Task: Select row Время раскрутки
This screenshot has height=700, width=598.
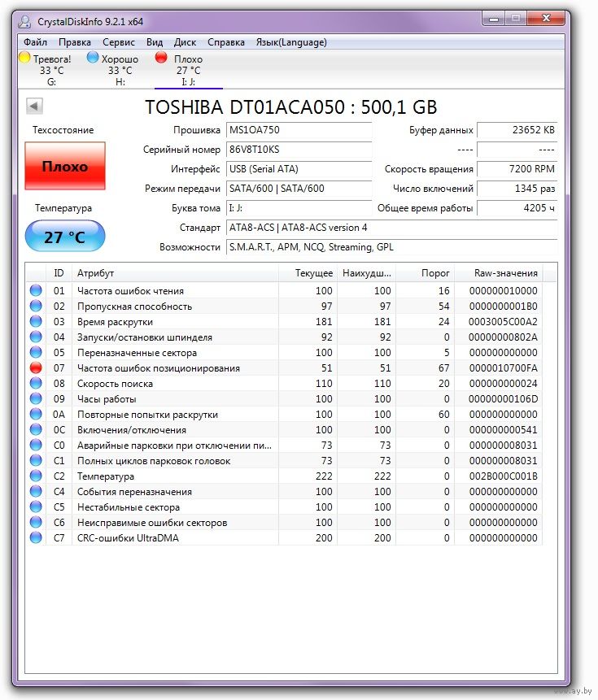Action: [x=284, y=321]
